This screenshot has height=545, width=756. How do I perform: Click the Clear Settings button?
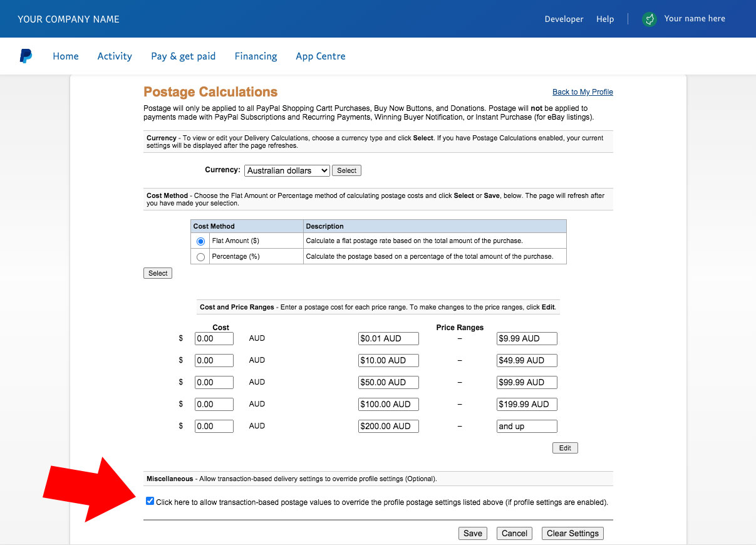[572, 533]
